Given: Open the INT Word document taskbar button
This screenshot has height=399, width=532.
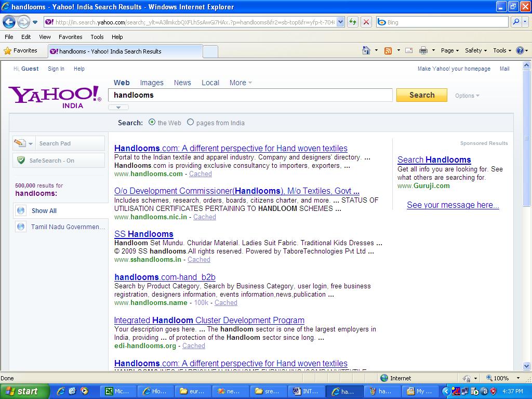Looking at the screenshot, I should [306, 391].
